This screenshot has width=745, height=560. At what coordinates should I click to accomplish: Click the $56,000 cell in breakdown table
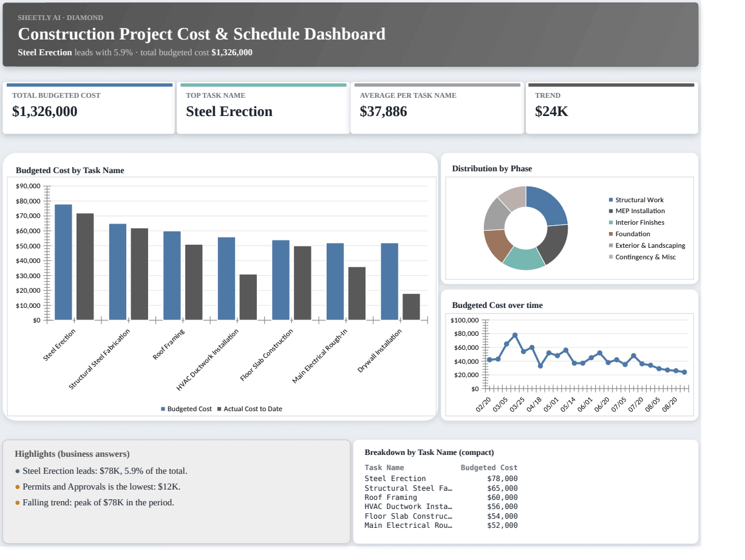coord(503,507)
